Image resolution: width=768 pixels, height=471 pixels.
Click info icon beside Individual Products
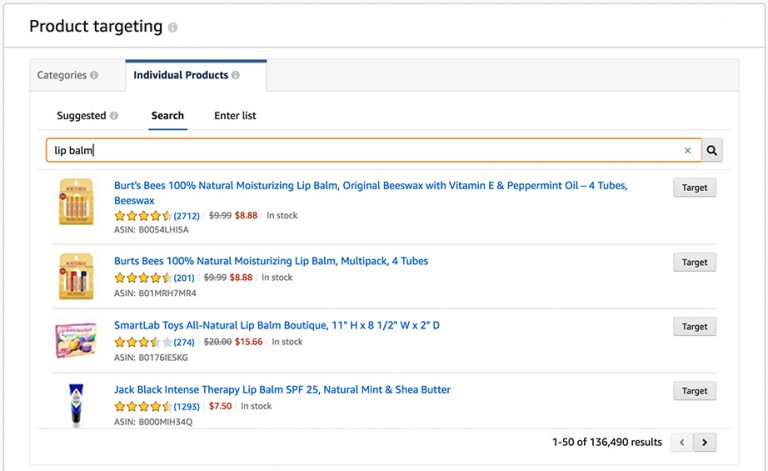[236, 75]
